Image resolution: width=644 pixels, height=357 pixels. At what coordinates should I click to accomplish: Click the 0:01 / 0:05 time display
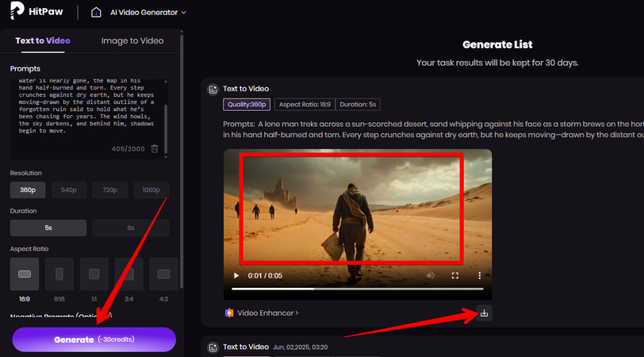[x=265, y=275]
